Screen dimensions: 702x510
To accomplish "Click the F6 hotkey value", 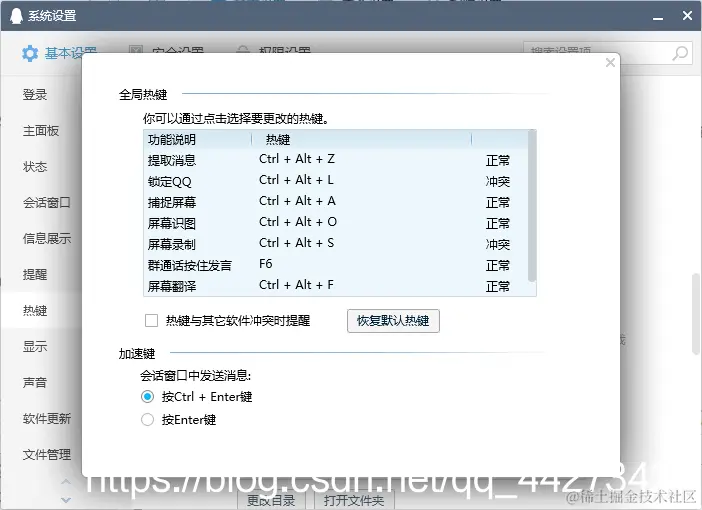I will 265,264.
